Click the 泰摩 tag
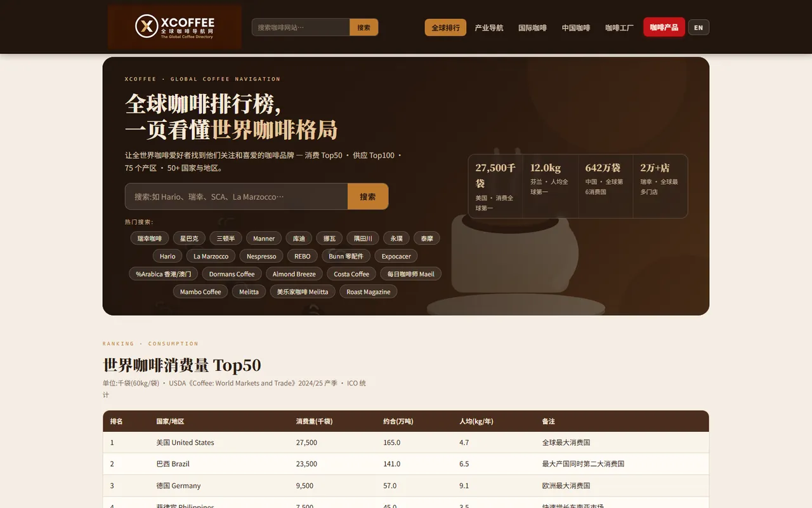Image resolution: width=812 pixels, height=508 pixels. coord(427,238)
